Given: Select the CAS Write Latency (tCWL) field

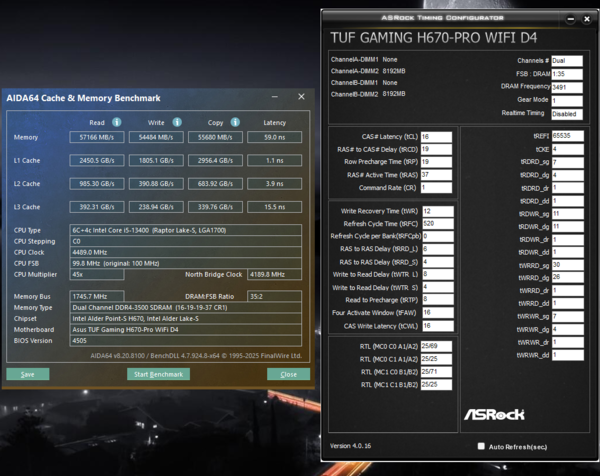Looking at the screenshot, I should [438, 326].
